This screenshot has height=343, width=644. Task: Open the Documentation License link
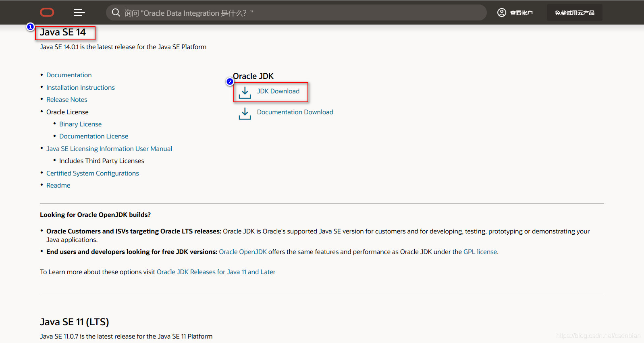coord(93,136)
